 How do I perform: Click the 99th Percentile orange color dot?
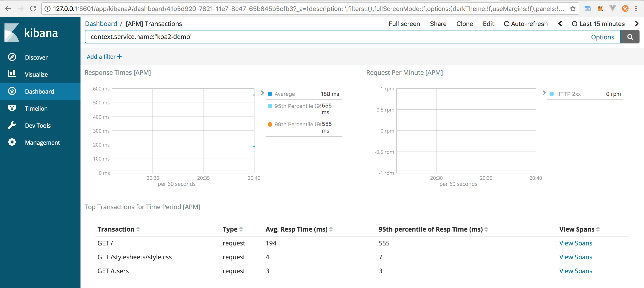[270, 125]
